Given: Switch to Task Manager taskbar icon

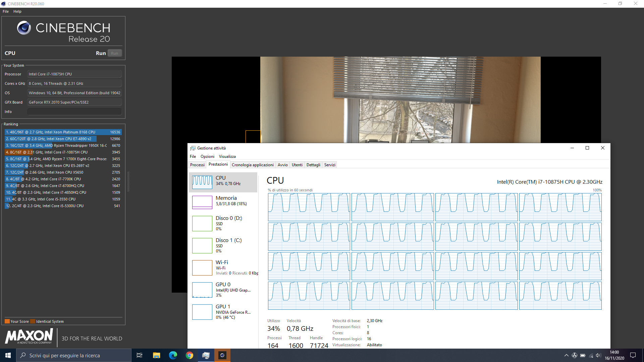Looking at the screenshot, I should click(x=206, y=355).
